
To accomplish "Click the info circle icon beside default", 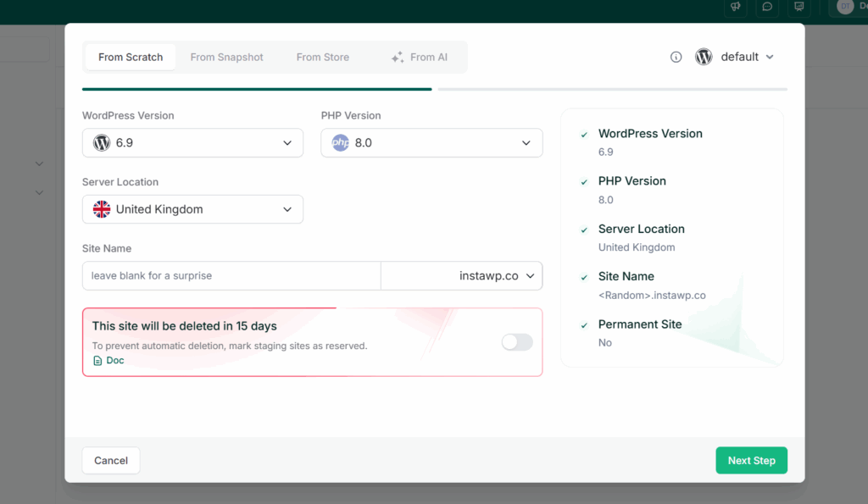I will (x=676, y=57).
